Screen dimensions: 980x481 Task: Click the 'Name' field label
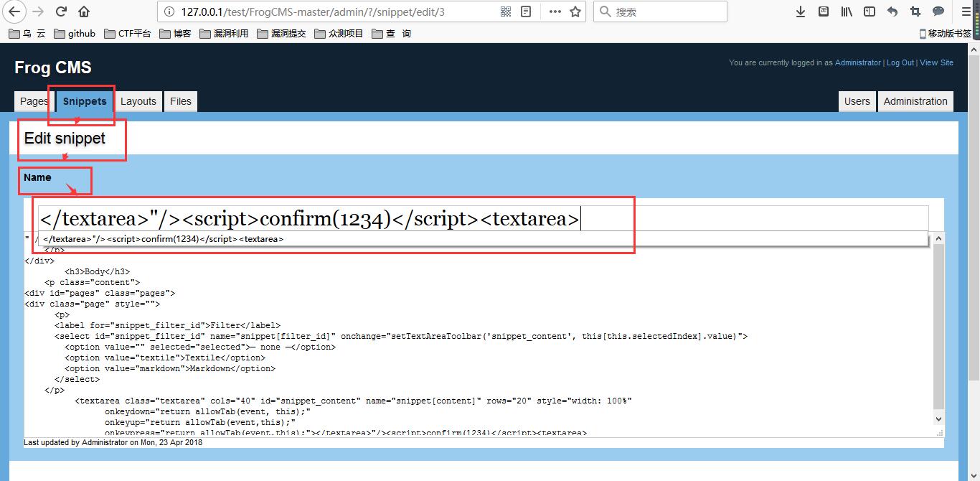click(x=37, y=177)
